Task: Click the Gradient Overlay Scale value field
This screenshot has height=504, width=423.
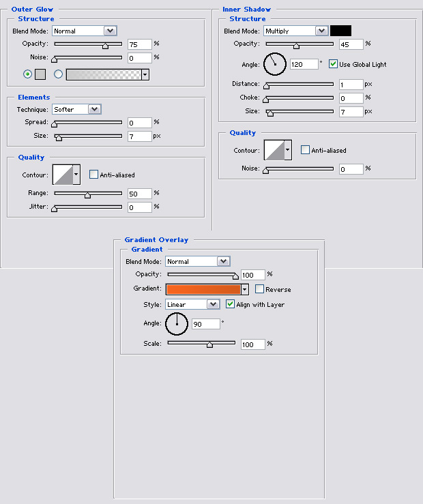Action: [x=252, y=344]
